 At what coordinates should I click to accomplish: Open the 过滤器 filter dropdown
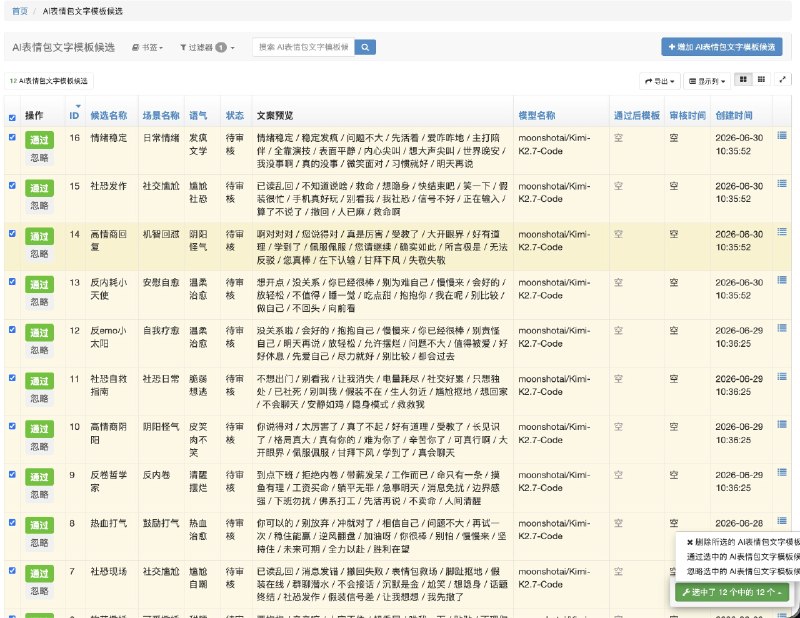pyautogui.click(x=207, y=47)
